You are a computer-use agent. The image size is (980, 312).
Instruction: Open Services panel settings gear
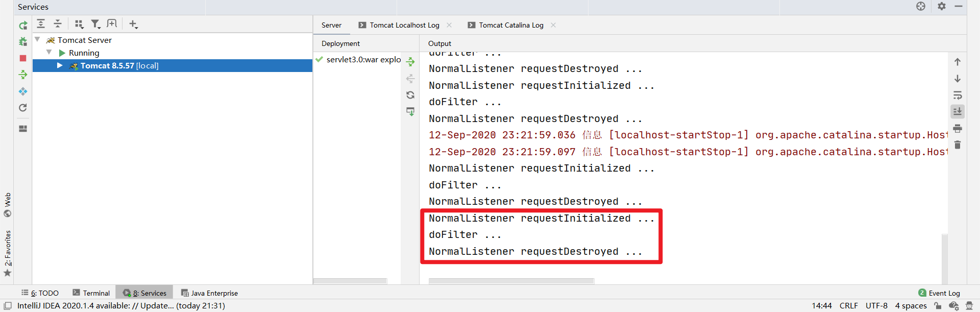pyautogui.click(x=942, y=6)
